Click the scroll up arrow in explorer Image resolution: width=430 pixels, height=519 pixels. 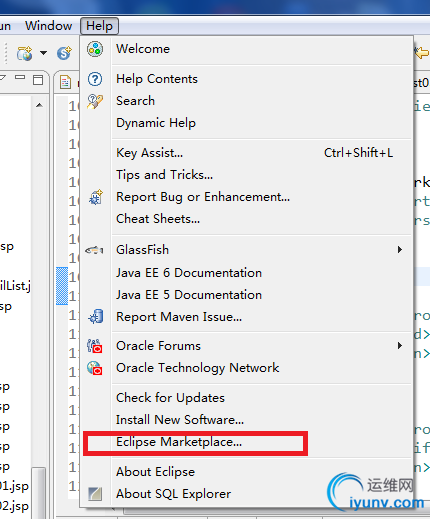(x=39, y=105)
